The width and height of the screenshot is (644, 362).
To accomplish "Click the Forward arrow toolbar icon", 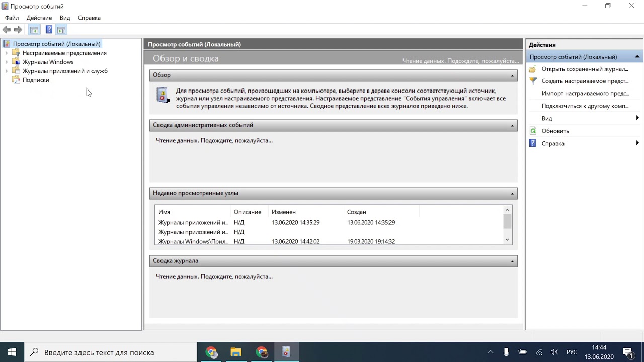I will pyautogui.click(x=18, y=30).
